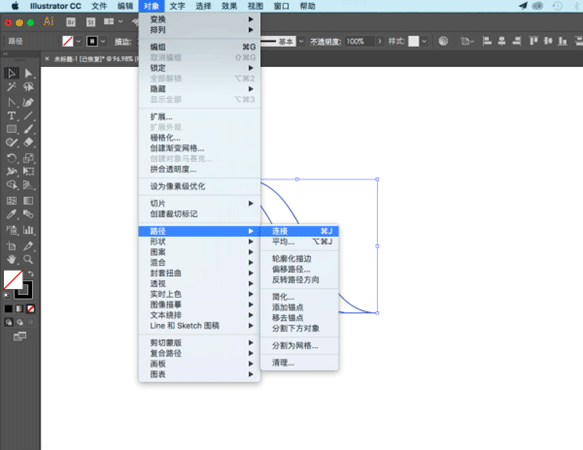
Task: Switch to solid Color mode button
Action: (x=8, y=309)
